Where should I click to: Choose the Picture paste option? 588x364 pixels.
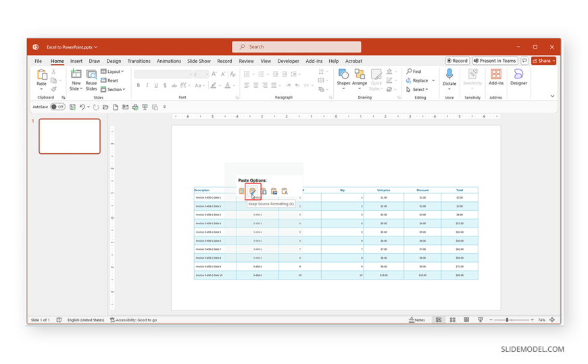pos(274,191)
